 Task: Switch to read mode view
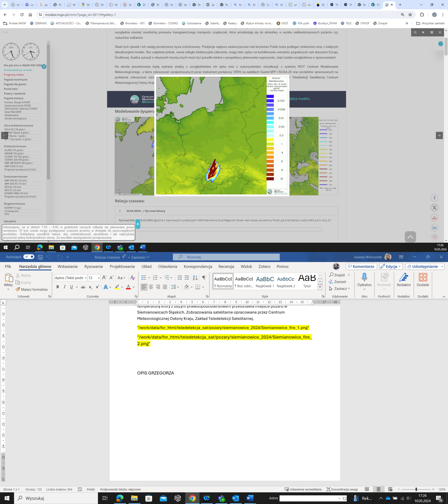click(x=367, y=489)
